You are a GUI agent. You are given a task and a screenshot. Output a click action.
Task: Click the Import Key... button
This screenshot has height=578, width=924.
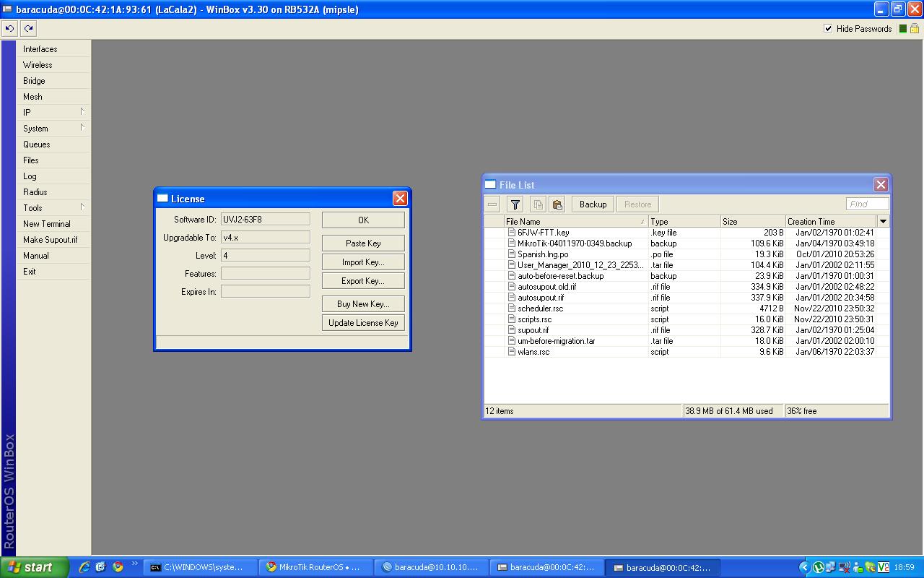coord(363,262)
